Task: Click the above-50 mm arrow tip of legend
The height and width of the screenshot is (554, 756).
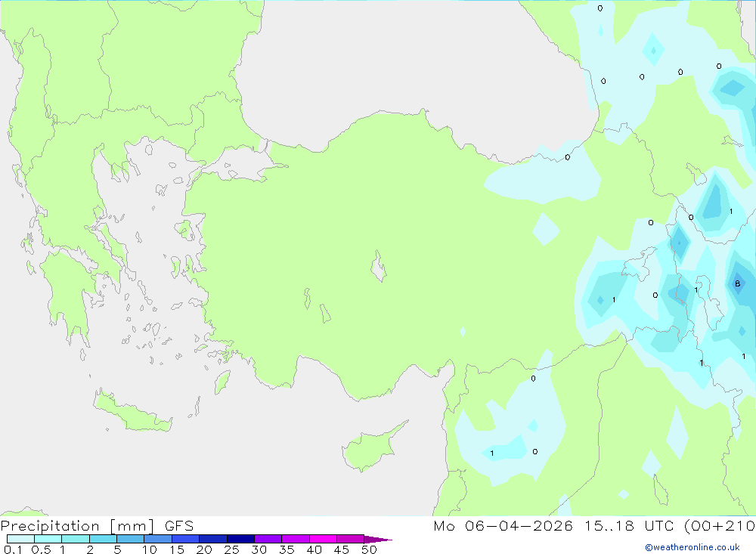Action: [378, 539]
